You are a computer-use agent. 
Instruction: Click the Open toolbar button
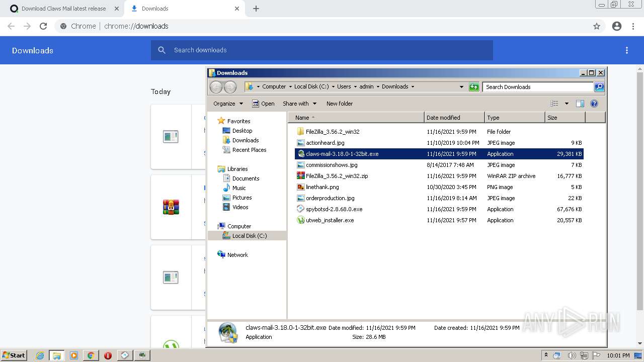263,104
